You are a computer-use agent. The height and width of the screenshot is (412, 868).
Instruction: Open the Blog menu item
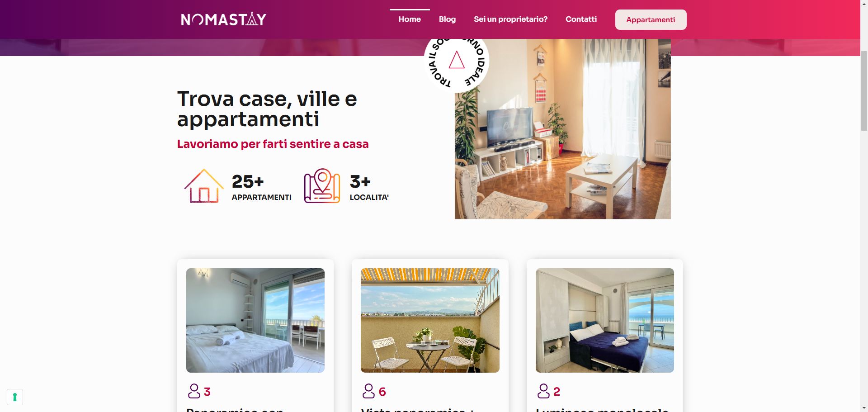click(x=447, y=19)
